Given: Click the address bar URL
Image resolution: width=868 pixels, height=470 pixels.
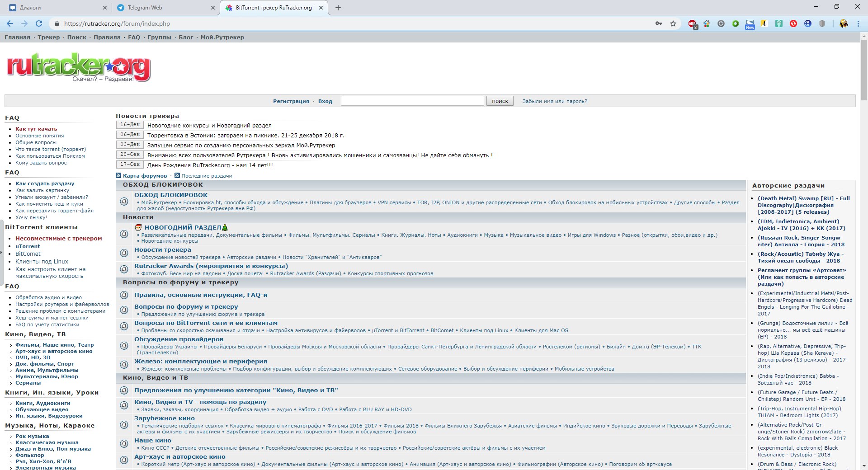Looking at the screenshot, I should (x=117, y=23).
